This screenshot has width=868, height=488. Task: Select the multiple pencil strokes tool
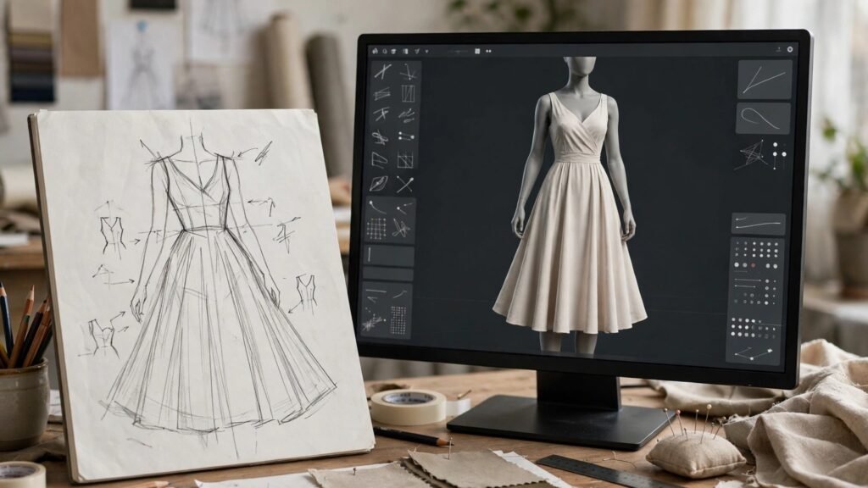point(408,115)
